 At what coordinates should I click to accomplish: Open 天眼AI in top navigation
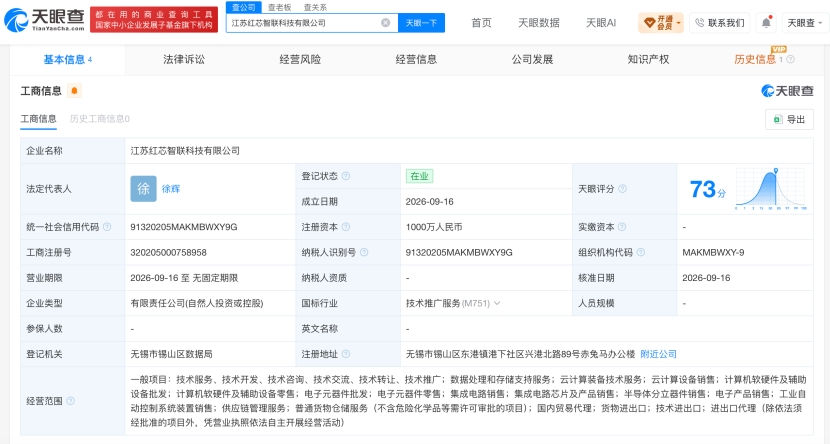click(x=601, y=23)
